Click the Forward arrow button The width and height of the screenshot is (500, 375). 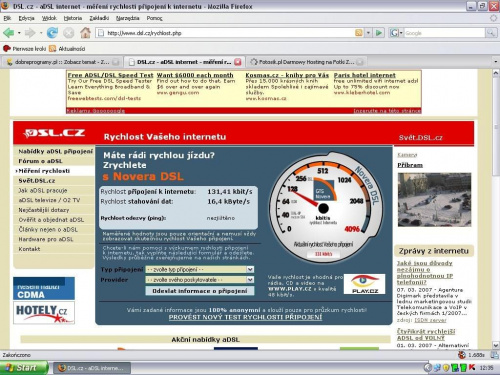click(x=30, y=33)
